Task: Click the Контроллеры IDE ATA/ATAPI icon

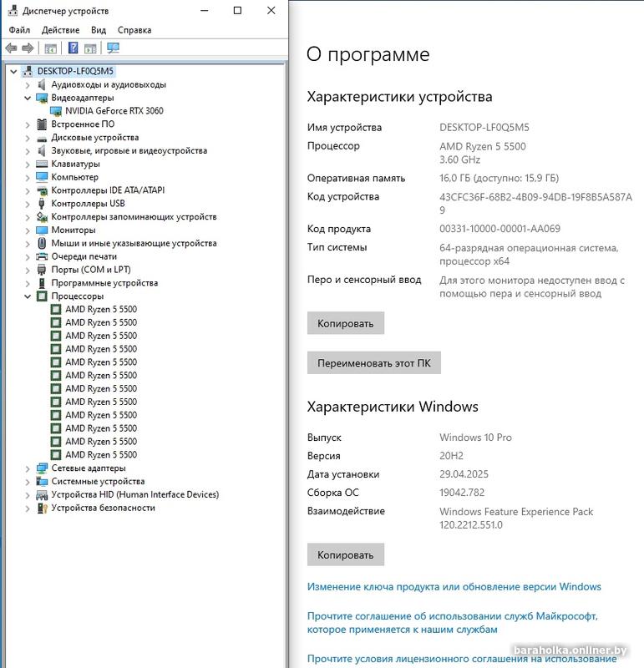Action: coord(42,190)
